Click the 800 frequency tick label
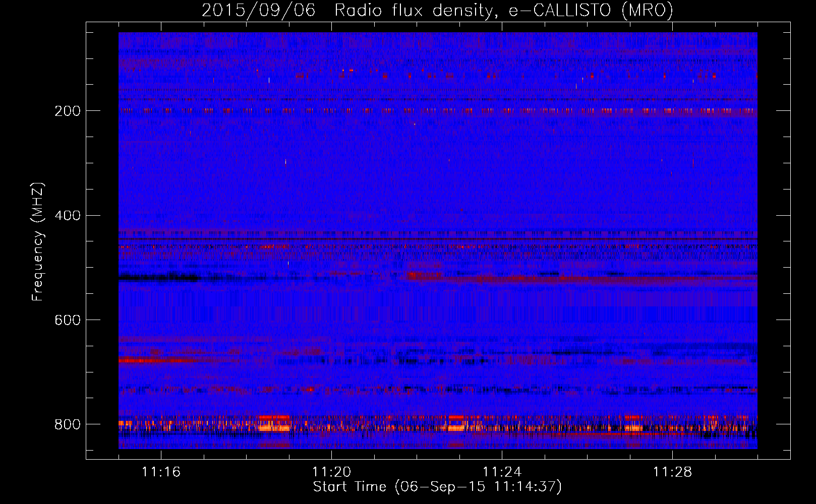 pyautogui.click(x=68, y=424)
